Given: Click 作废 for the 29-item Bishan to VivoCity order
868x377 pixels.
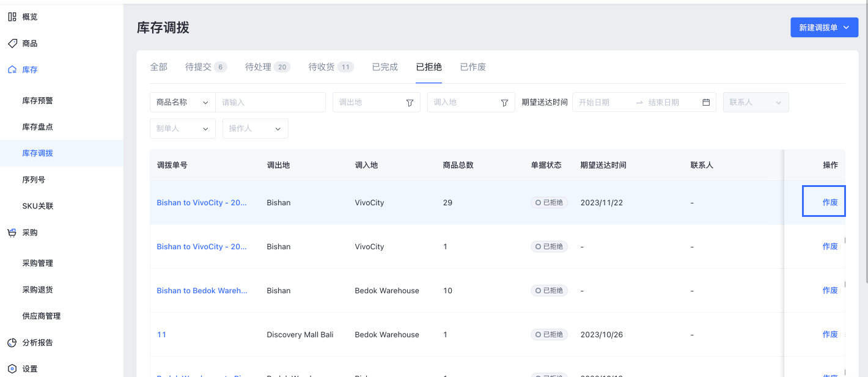Looking at the screenshot, I should point(830,203).
